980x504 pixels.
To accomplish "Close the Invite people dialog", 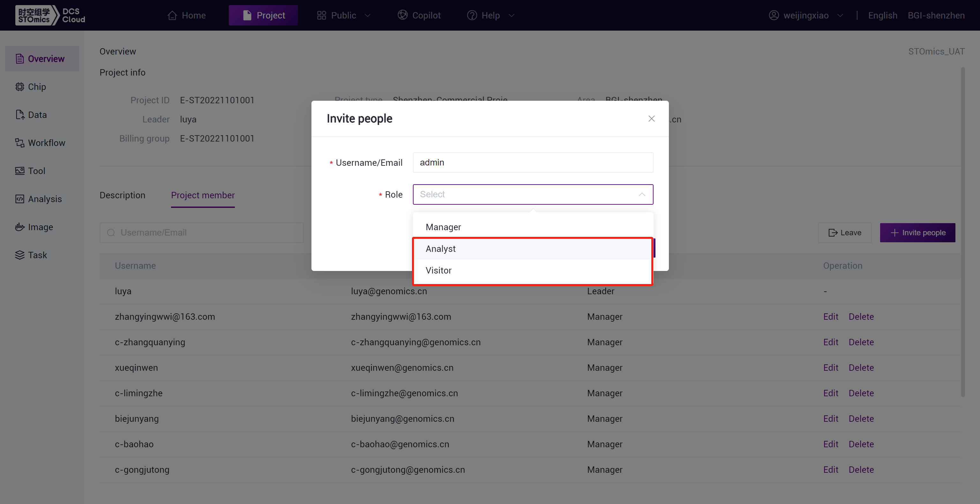I will [x=651, y=119].
